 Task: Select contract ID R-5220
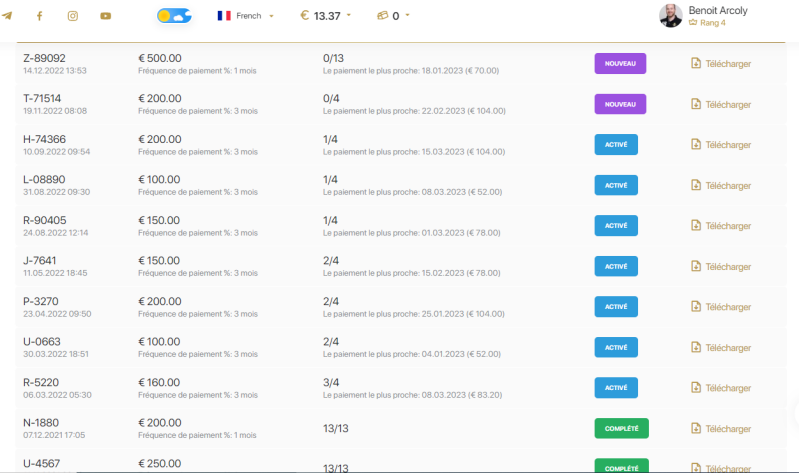[41, 382]
